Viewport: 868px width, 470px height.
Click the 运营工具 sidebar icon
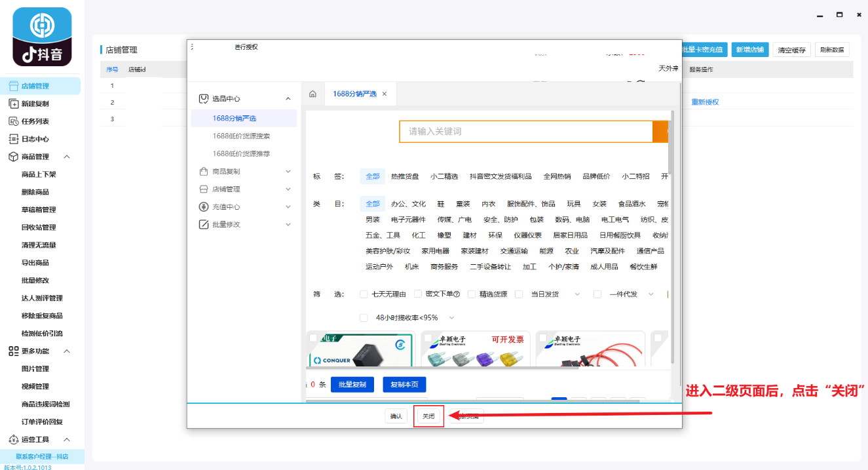coord(13,439)
